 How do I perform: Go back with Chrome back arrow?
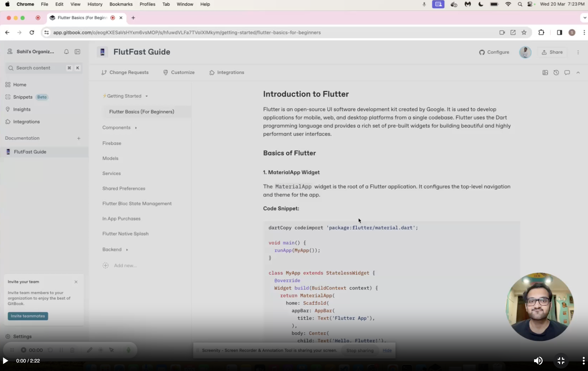[7, 32]
